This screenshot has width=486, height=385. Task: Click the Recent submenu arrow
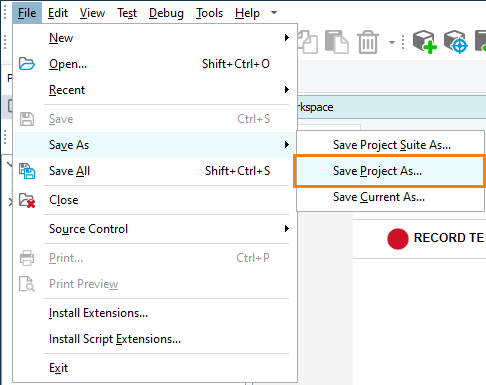click(x=287, y=89)
